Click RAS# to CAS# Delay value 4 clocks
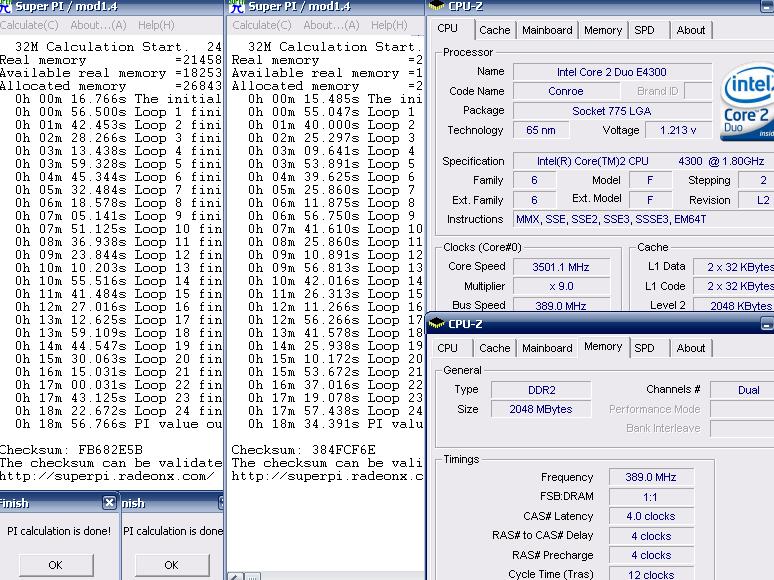Image resolution: width=774 pixels, height=580 pixels. tap(651, 536)
